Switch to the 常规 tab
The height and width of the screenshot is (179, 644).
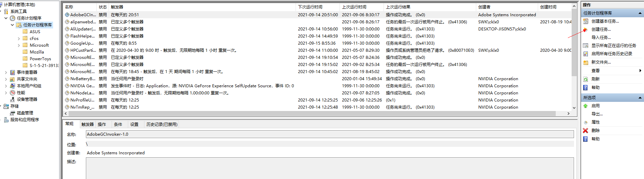(x=69, y=124)
